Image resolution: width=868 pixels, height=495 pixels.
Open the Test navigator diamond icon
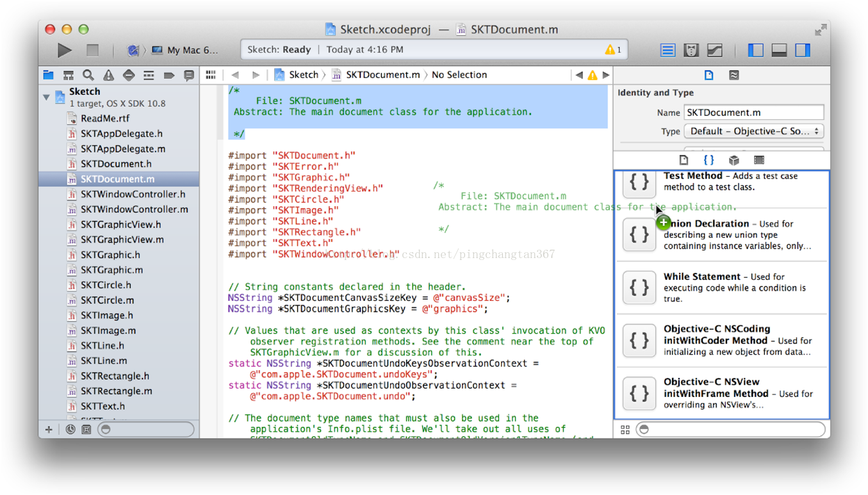tap(129, 75)
